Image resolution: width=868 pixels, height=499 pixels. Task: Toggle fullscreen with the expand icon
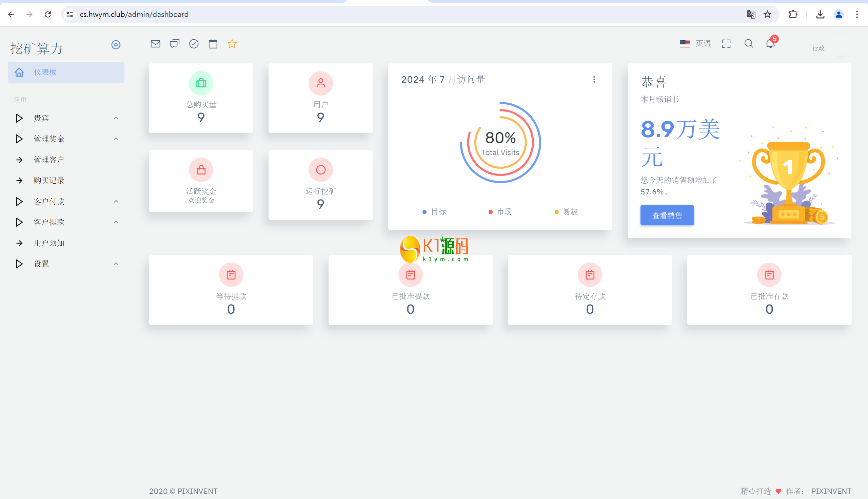tap(726, 43)
